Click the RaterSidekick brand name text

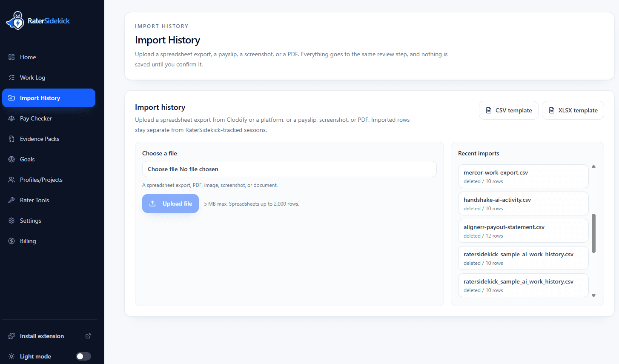(x=49, y=21)
